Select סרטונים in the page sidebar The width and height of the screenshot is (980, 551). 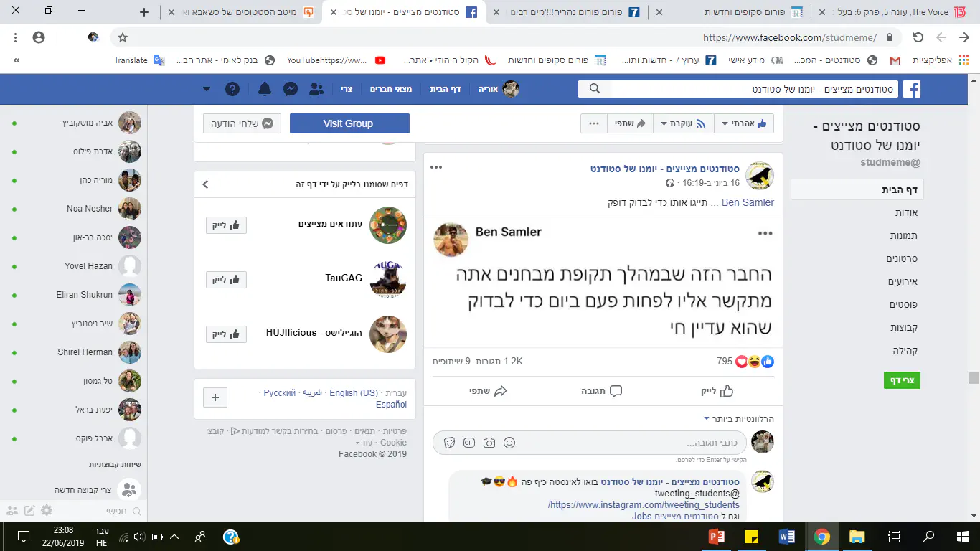click(x=902, y=258)
